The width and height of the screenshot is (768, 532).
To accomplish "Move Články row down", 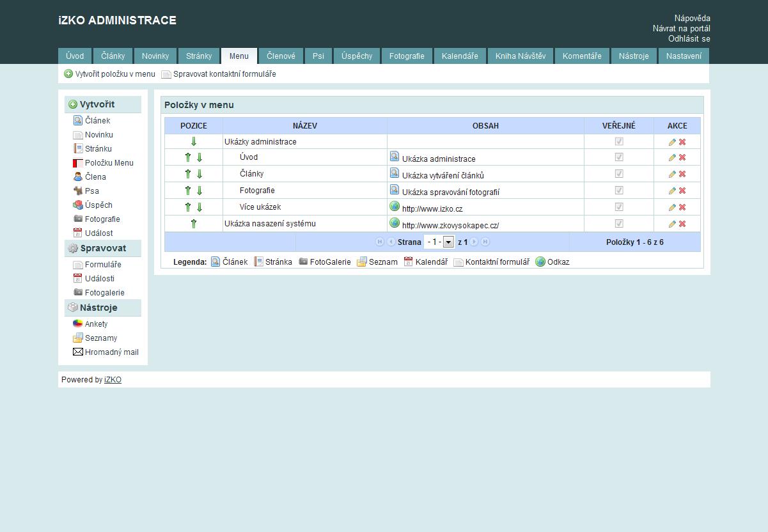I will coord(200,174).
